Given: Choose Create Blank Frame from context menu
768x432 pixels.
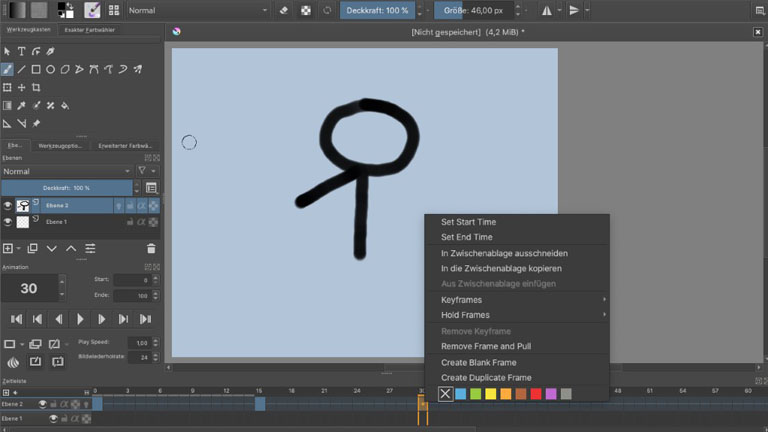Looking at the screenshot, I should click(x=479, y=362).
